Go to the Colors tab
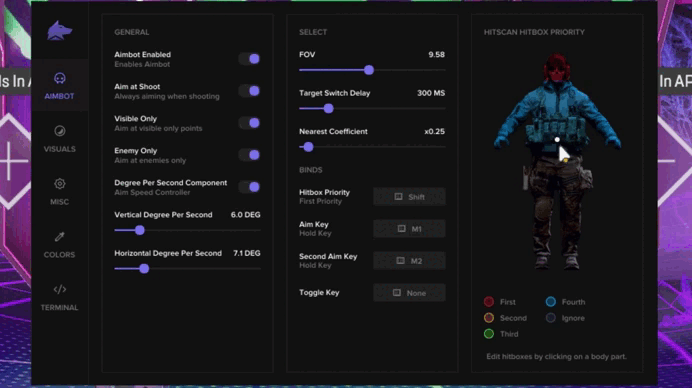The image size is (692, 388). (60, 245)
